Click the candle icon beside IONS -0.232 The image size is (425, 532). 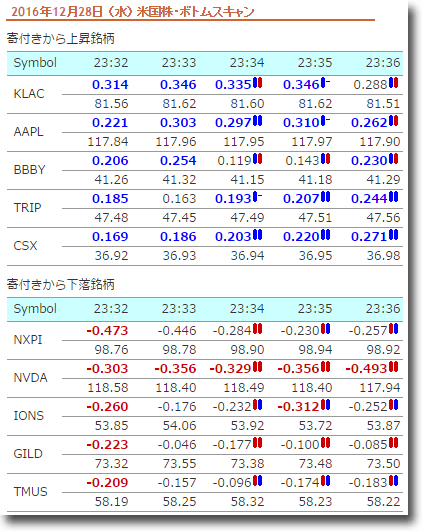tap(258, 404)
